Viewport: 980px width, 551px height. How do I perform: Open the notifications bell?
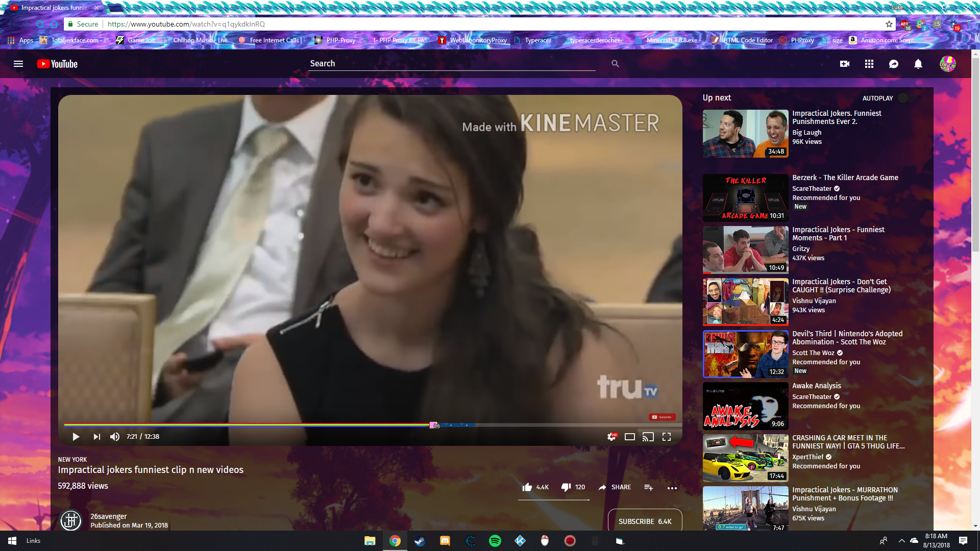(918, 64)
